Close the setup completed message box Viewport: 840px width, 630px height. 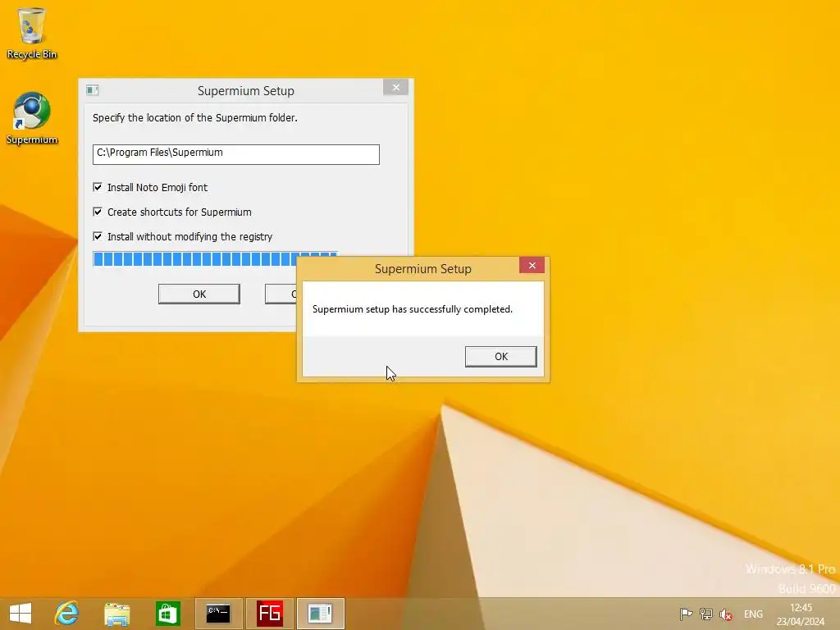[x=532, y=265]
